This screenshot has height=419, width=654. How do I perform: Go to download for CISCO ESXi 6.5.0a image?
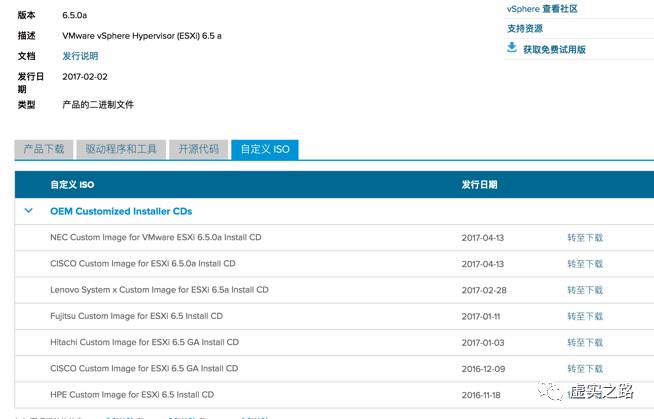(585, 264)
